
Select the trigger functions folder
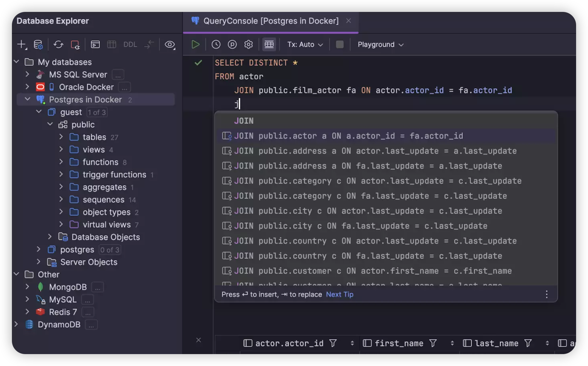[x=114, y=174]
